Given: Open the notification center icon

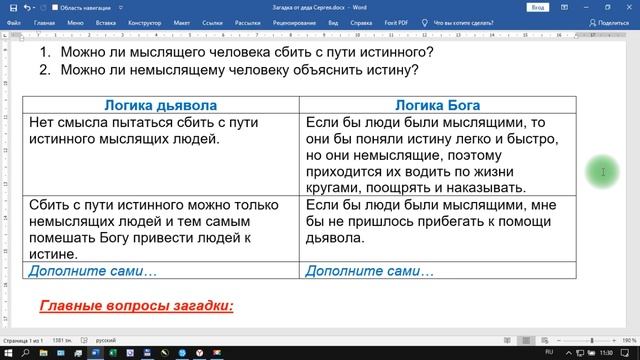Looking at the screenshot, I should click(x=625, y=353).
